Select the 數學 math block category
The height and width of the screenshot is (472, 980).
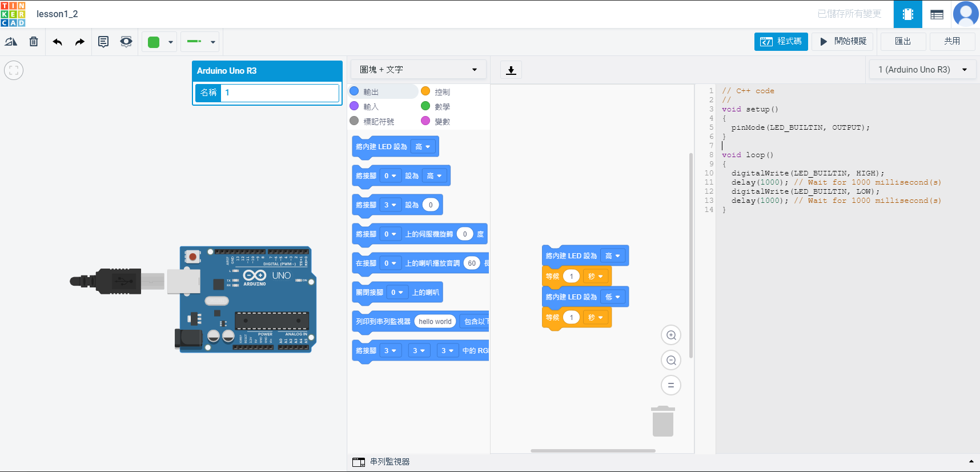pyautogui.click(x=436, y=106)
